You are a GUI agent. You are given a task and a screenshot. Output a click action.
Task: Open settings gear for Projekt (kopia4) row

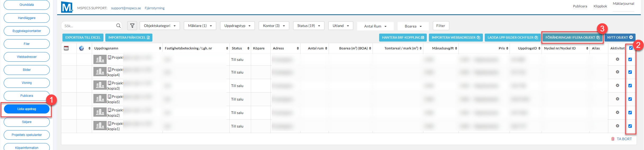click(617, 72)
